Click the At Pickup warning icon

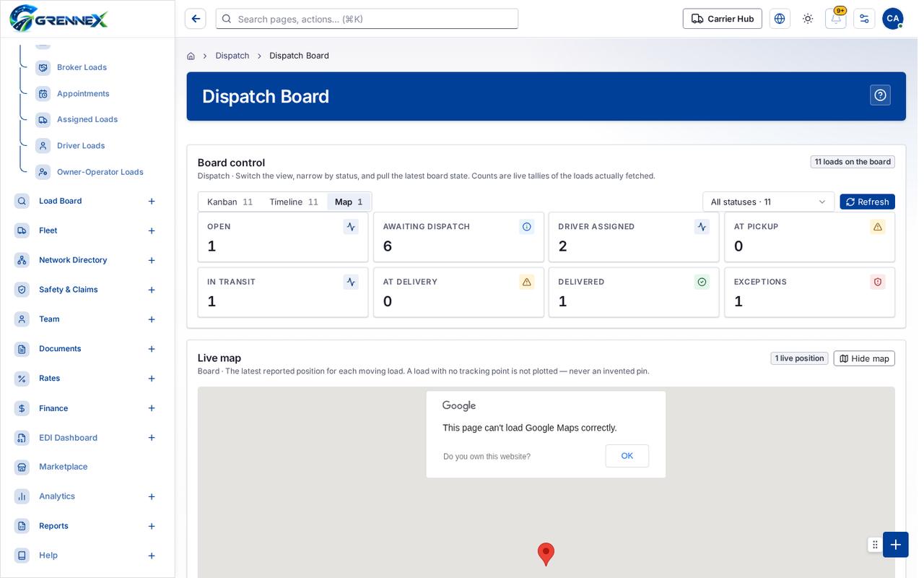pyautogui.click(x=878, y=227)
